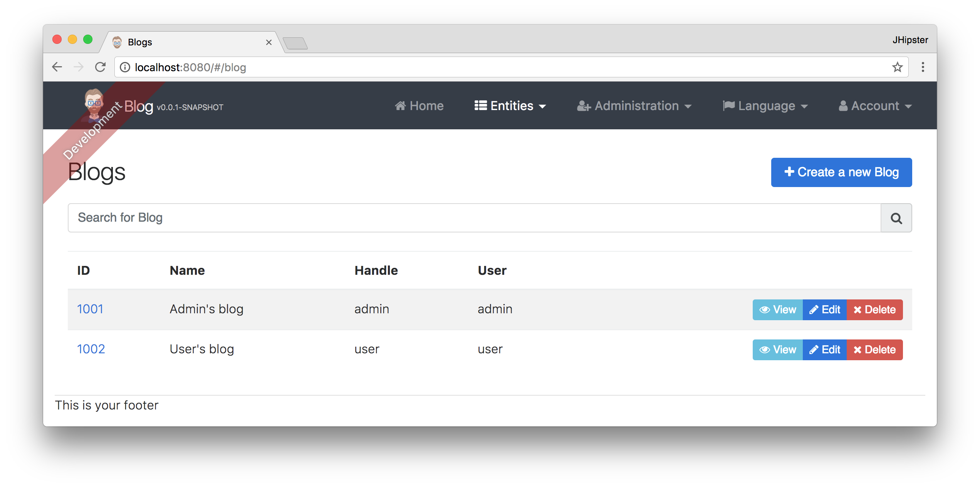Click the search magnifier button
Viewport: 980px width, 488px height.
896,218
